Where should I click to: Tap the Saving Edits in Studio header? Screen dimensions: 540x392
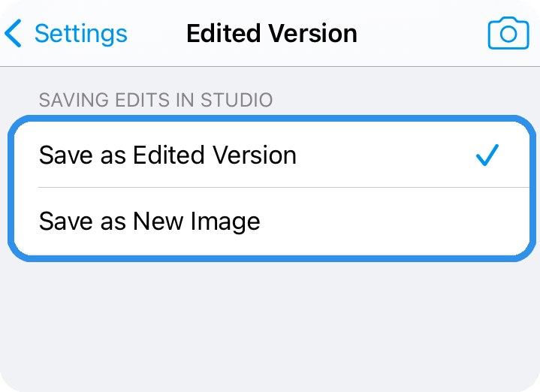click(x=155, y=100)
